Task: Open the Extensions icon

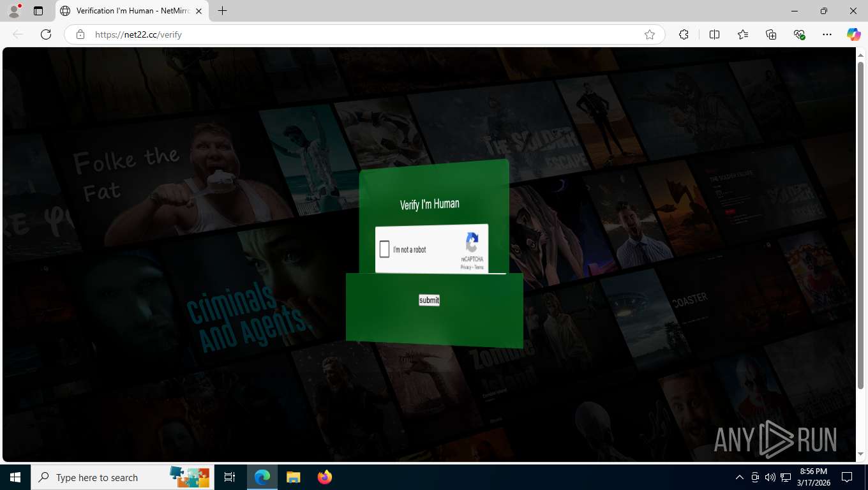Action: (684, 34)
